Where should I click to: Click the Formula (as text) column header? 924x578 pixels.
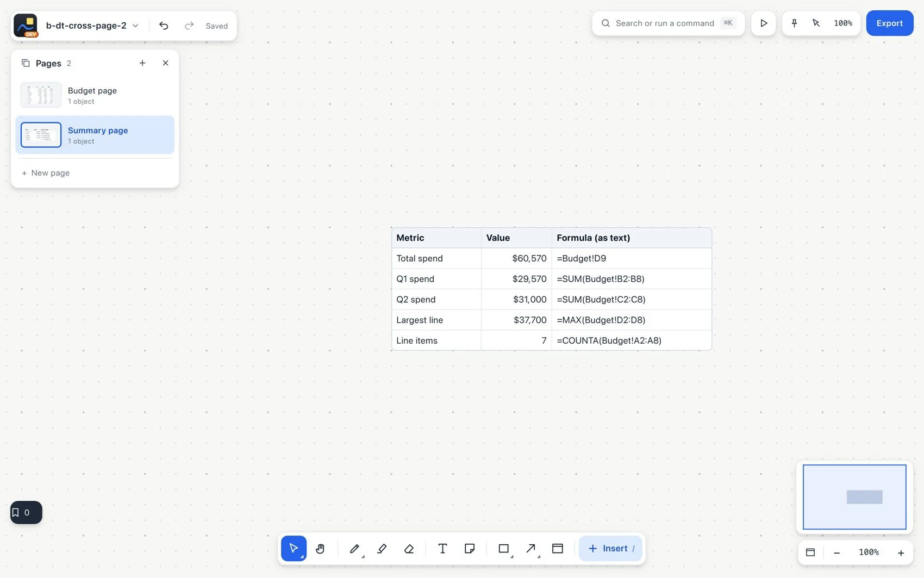(632, 238)
